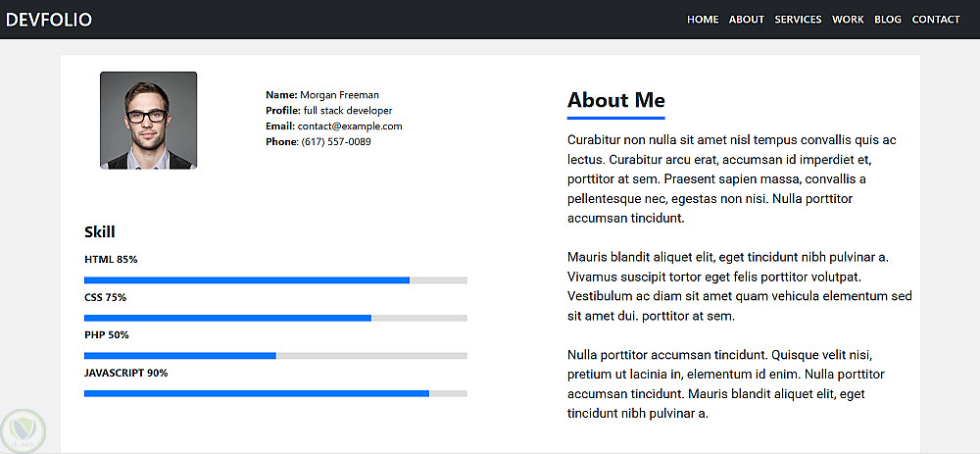
Task: Click the CSS 75% progress bar
Action: coord(275,318)
